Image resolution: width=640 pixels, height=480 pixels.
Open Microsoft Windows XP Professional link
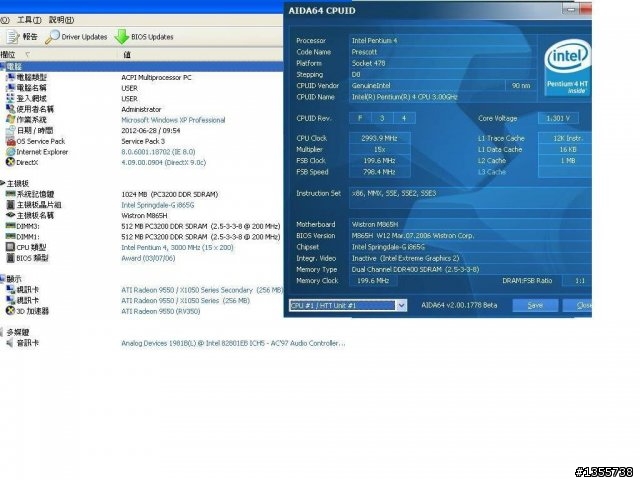(x=173, y=120)
